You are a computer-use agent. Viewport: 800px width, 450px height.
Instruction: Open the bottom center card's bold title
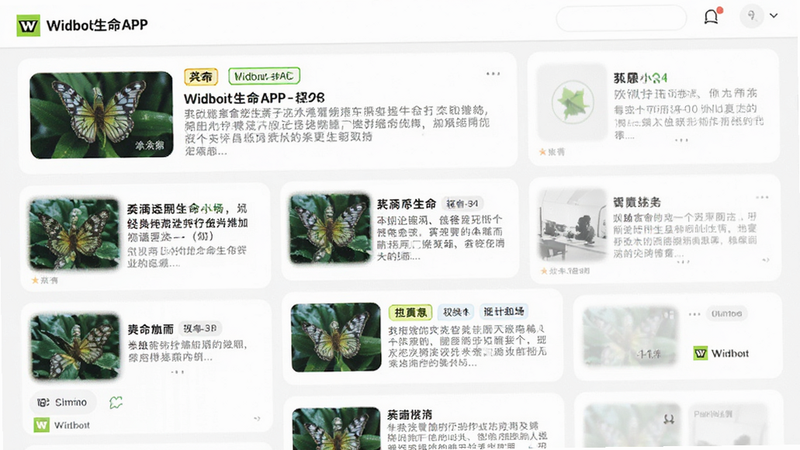[410, 415]
